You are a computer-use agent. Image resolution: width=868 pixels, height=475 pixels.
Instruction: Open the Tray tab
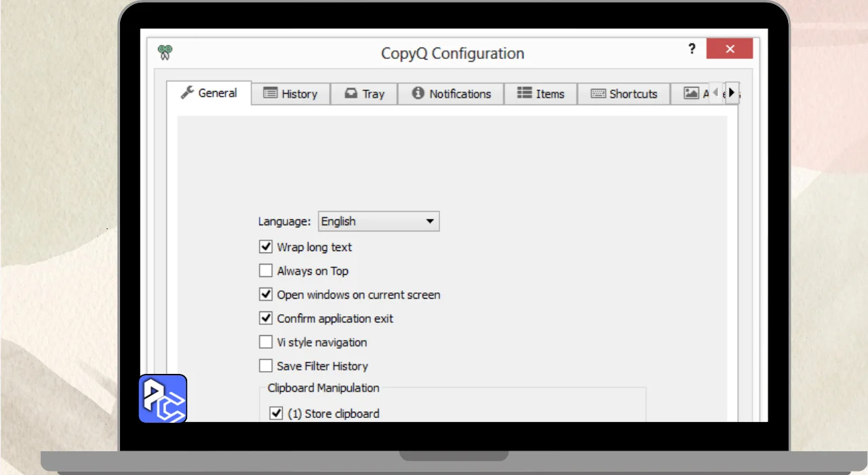[x=364, y=94]
